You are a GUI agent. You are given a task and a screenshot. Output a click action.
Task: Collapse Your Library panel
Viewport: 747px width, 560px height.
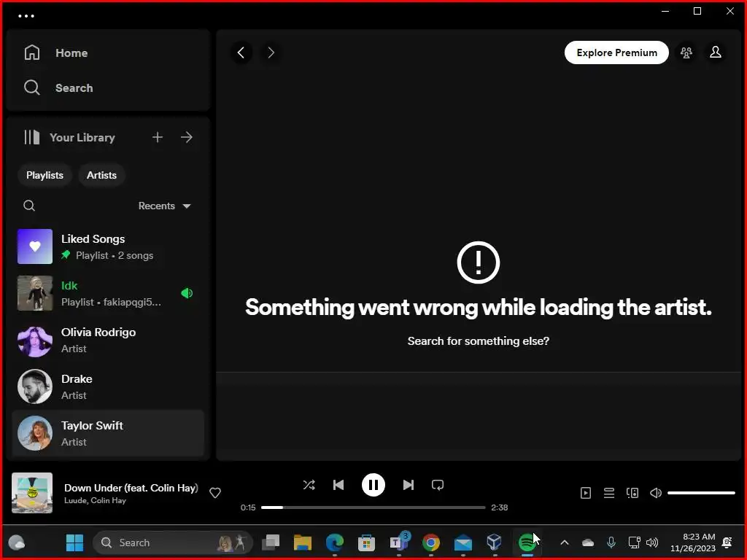tap(69, 138)
